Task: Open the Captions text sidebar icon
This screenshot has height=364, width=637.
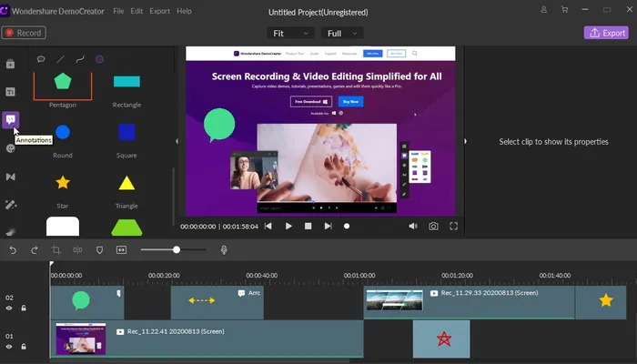Action: [11, 92]
